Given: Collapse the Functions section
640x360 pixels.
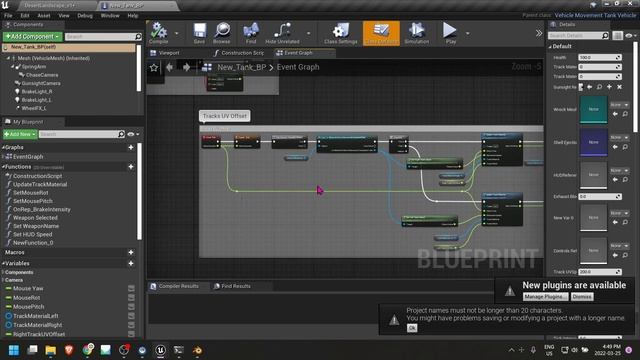Looking at the screenshot, I should [x=3, y=167].
